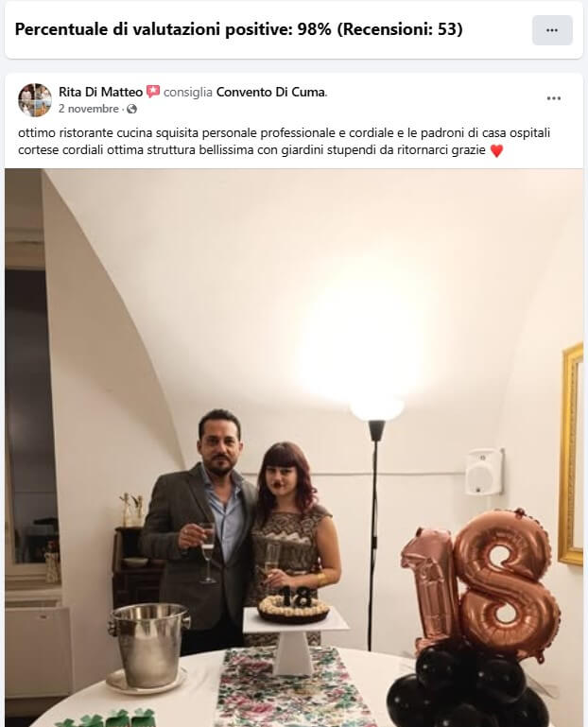This screenshot has height=727, width=588.
Task: Click the white wall speaker in the photo
Action: click(484, 472)
